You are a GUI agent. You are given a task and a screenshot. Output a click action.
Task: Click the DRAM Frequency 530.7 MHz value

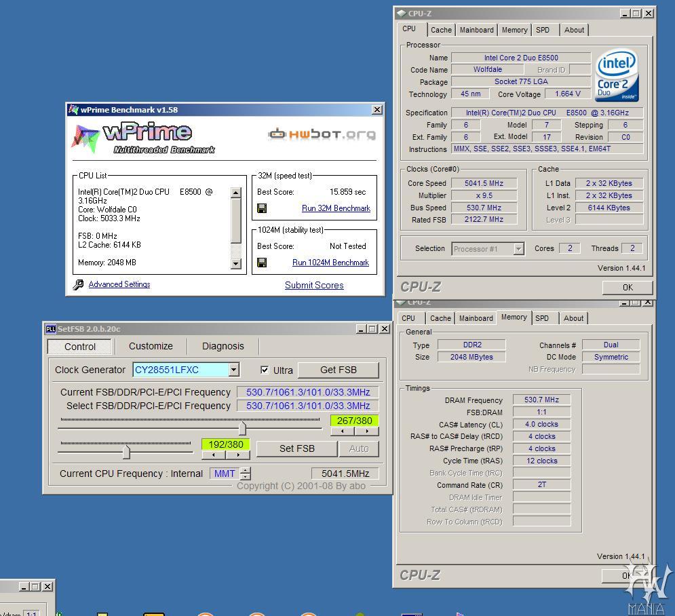(x=541, y=400)
